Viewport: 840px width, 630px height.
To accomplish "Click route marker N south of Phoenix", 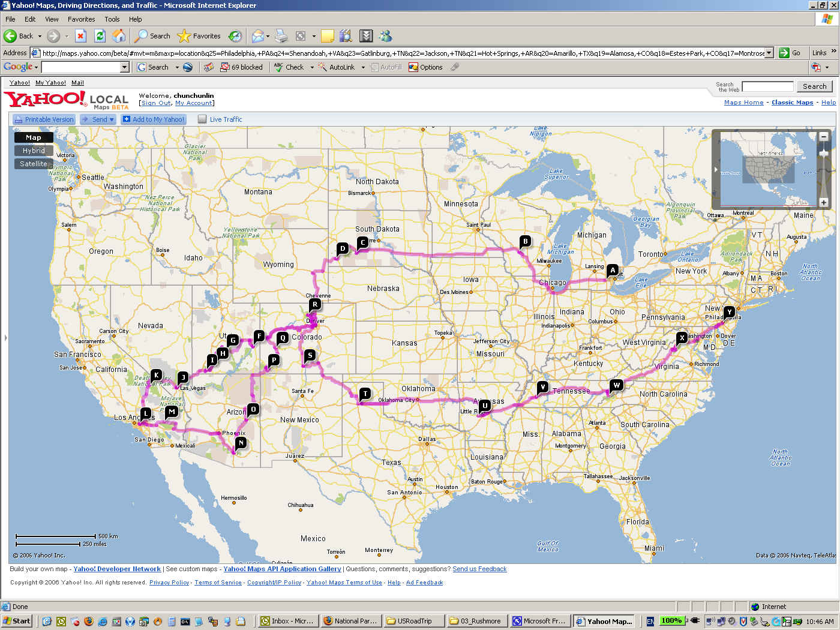I will (241, 443).
